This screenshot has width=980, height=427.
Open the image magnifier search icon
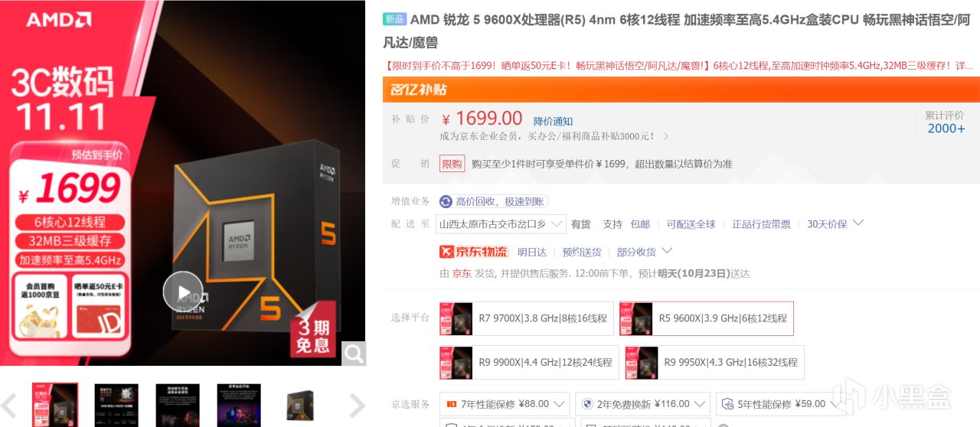coord(353,353)
